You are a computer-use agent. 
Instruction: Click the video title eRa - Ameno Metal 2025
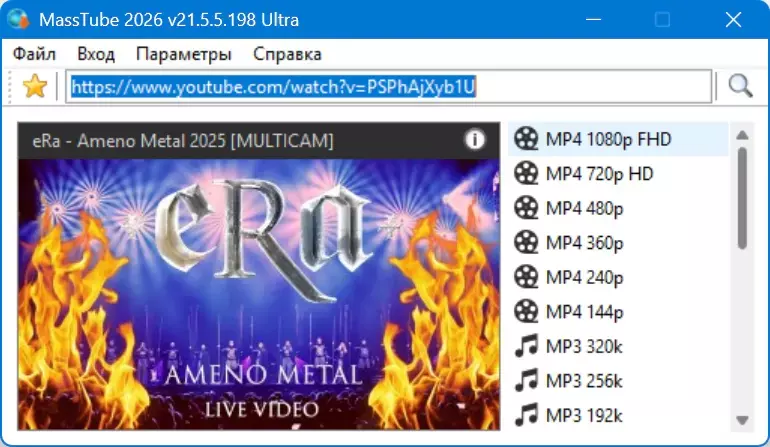click(183, 141)
